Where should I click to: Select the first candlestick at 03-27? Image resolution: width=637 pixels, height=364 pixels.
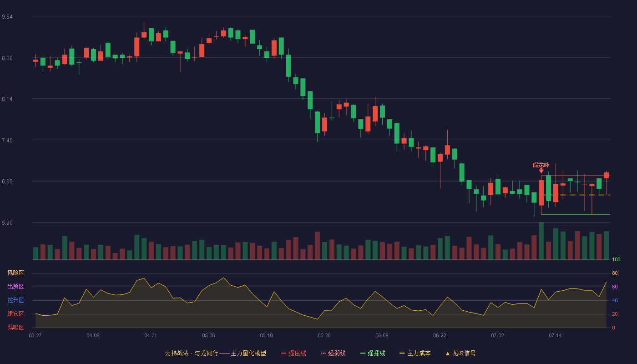pyautogui.click(x=35, y=61)
